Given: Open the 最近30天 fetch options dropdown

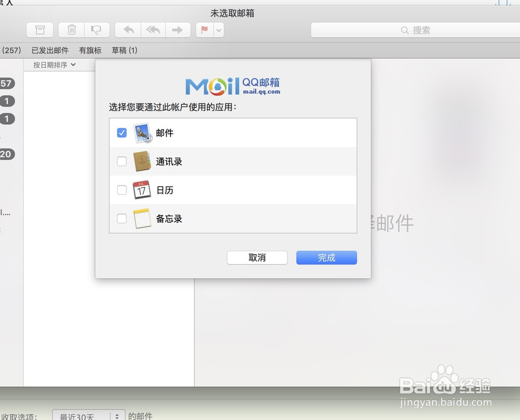Looking at the screenshot, I should click(x=88, y=416).
